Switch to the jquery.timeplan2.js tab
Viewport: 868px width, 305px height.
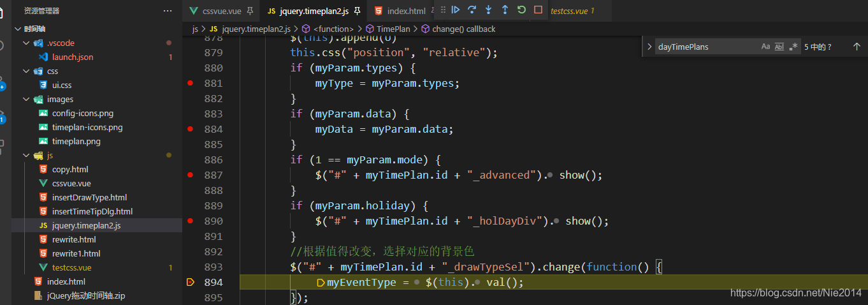click(314, 11)
